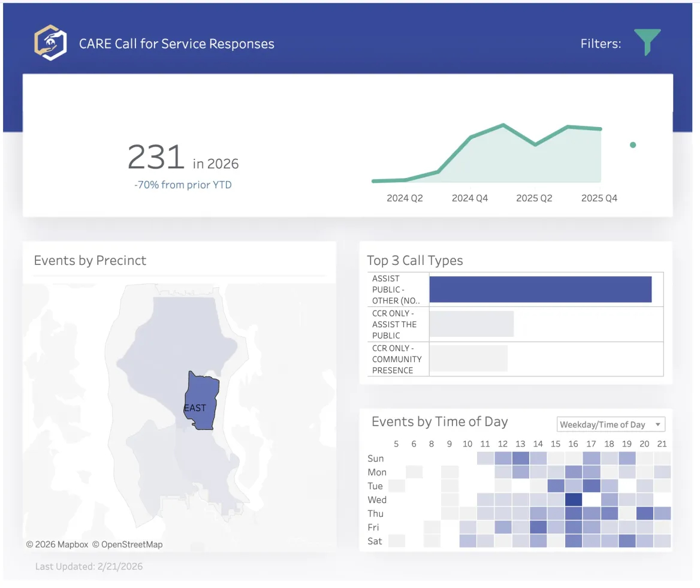Screen dimensions: 700x588
Task: Select the Thu heatmap cell at hour 20
Action: point(645,513)
